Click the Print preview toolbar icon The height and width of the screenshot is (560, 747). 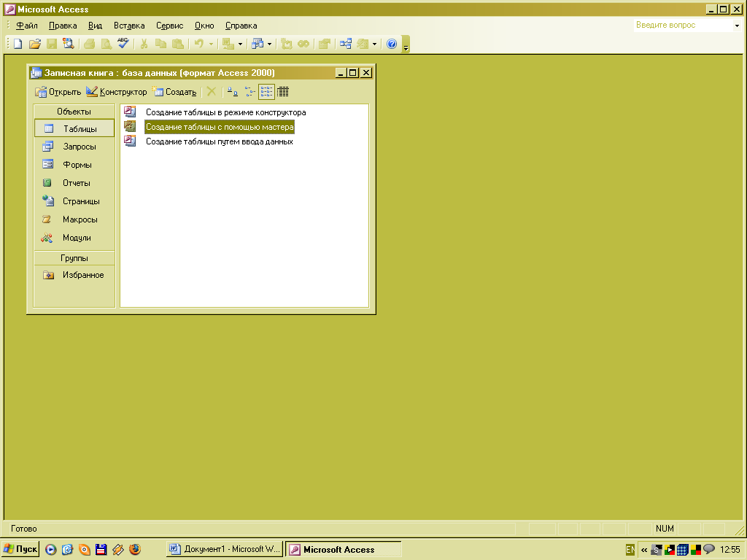(107, 44)
